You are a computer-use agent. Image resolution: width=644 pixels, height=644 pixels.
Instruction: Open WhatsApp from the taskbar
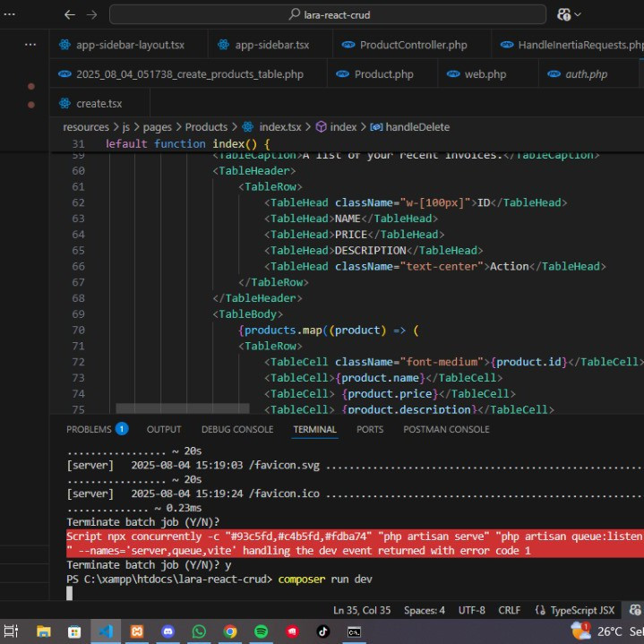[199, 631]
